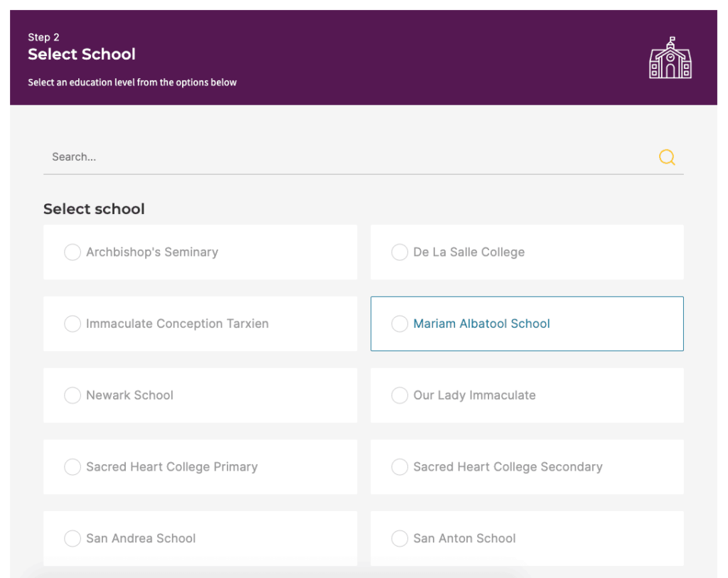Click the Sacred Heart College Secondary label
Image resolution: width=728 pixels, height=578 pixels.
[508, 467]
